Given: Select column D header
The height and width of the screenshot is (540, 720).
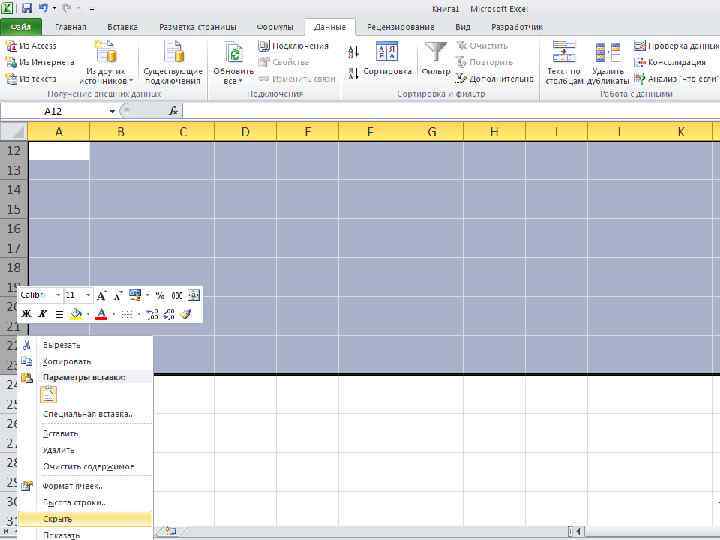Looking at the screenshot, I should [x=245, y=132].
